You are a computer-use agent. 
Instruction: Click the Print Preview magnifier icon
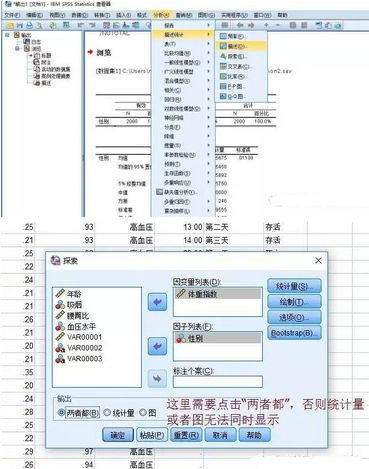click(x=39, y=25)
